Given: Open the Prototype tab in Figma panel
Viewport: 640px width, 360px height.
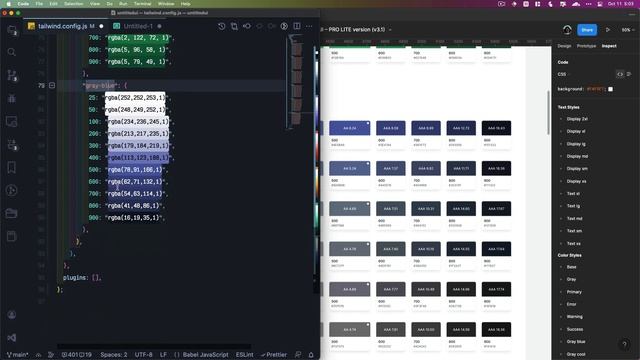Looking at the screenshot, I should click(586, 46).
